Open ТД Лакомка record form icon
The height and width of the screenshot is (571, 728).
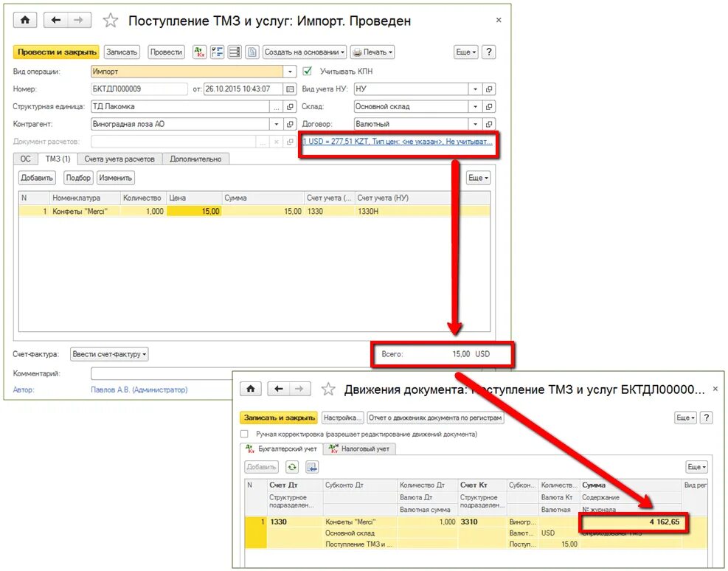coord(290,107)
